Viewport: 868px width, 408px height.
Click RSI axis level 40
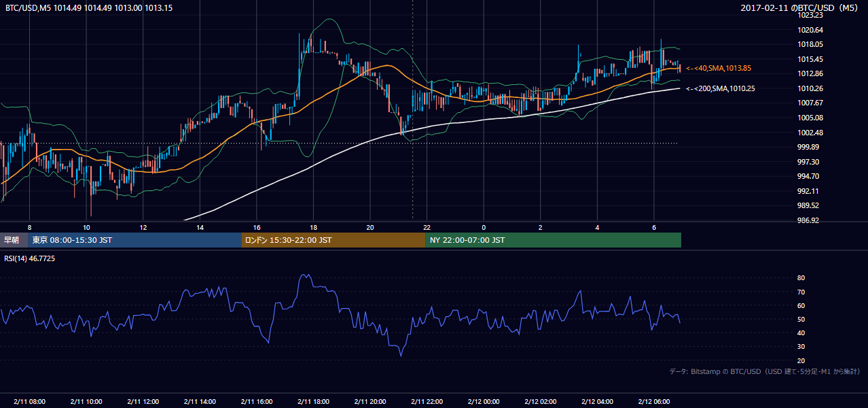click(801, 333)
